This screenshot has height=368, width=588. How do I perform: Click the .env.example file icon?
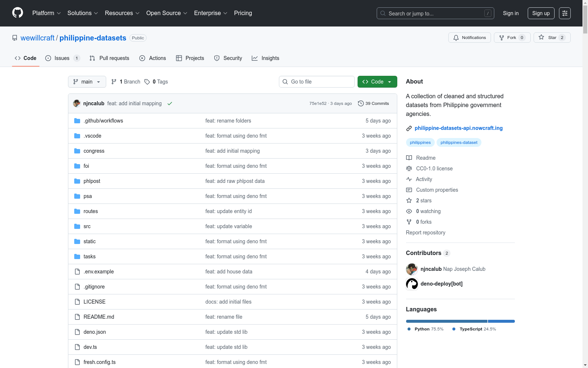click(x=77, y=272)
